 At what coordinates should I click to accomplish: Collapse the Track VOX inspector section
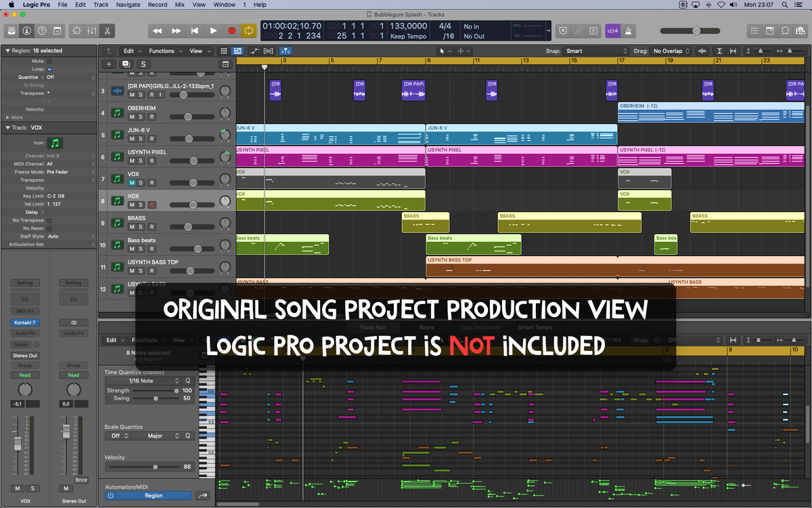click(7, 127)
